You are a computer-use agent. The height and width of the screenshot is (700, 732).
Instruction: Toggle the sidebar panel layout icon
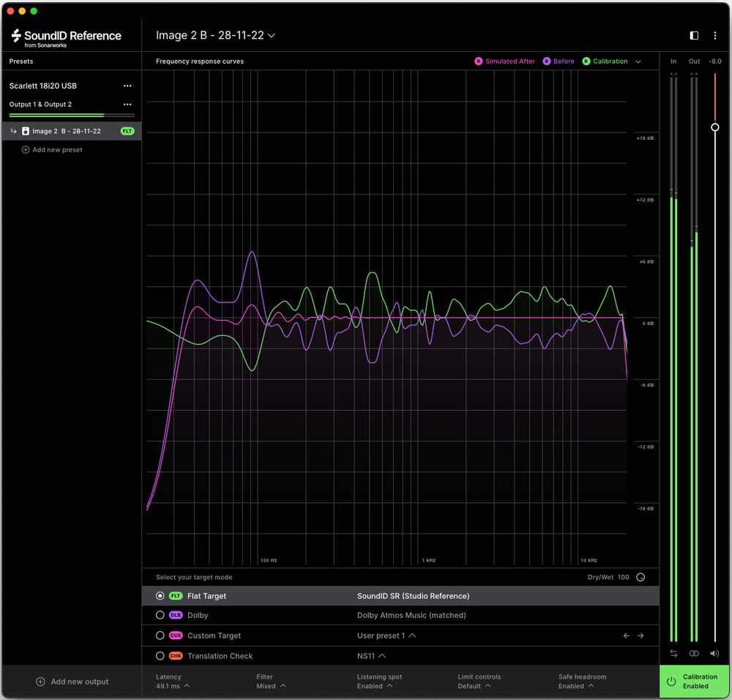click(x=695, y=35)
